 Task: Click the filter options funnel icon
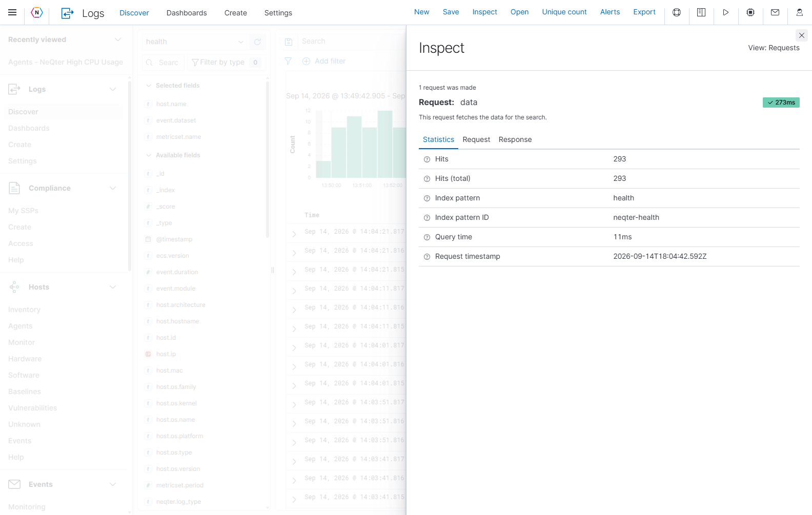(x=288, y=61)
